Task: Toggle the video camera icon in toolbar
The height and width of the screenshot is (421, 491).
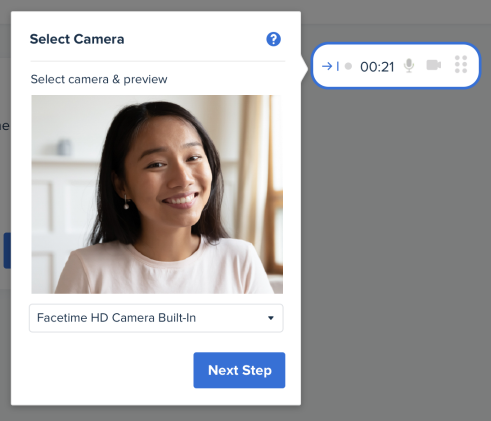Action: pos(434,65)
